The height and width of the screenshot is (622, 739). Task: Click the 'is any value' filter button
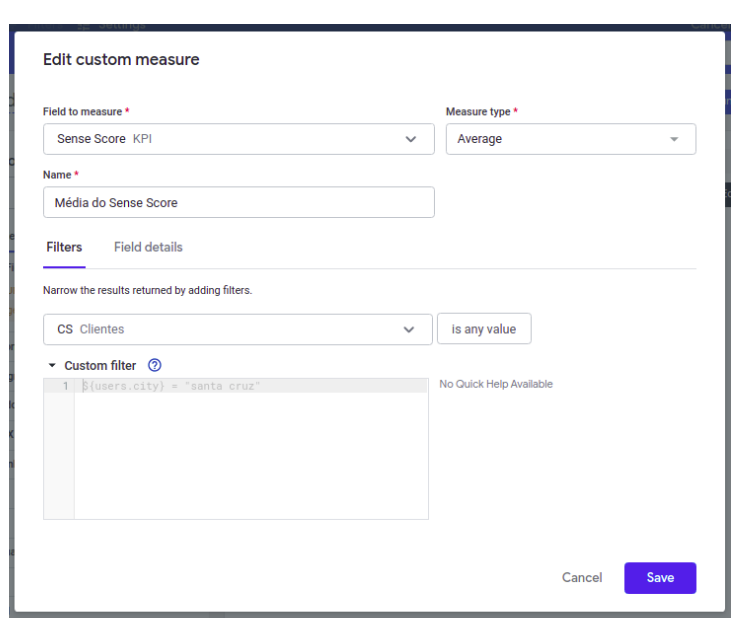pyautogui.click(x=484, y=329)
